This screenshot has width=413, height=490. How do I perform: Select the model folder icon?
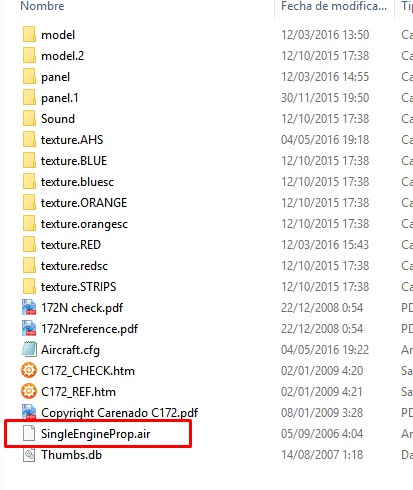coord(29,35)
